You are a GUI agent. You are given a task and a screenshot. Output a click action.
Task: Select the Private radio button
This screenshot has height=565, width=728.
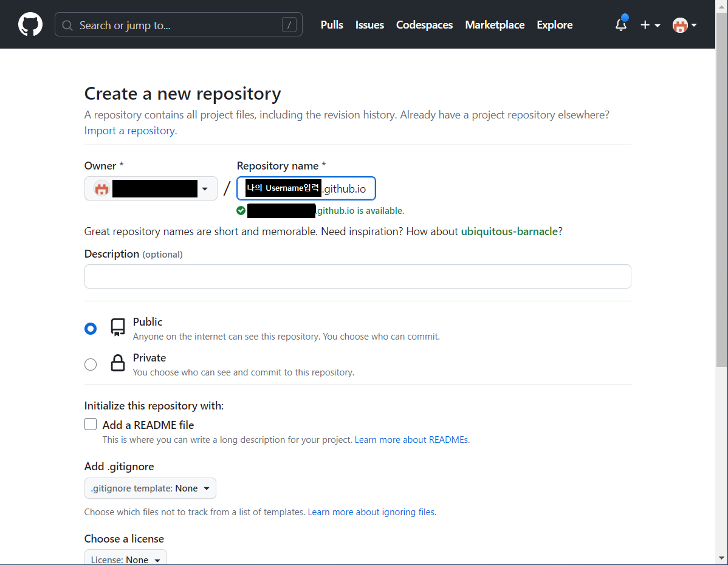[91, 365]
